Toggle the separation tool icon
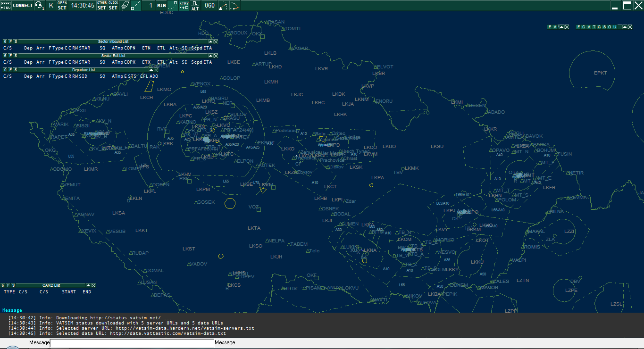This screenshot has height=349, width=644. pyautogui.click(x=235, y=5)
